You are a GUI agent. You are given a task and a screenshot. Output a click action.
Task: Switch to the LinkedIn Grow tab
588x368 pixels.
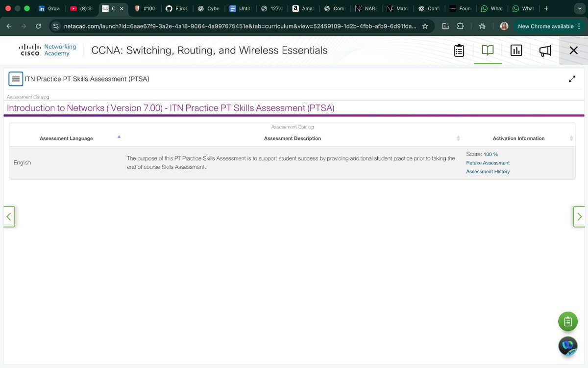click(49, 8)
